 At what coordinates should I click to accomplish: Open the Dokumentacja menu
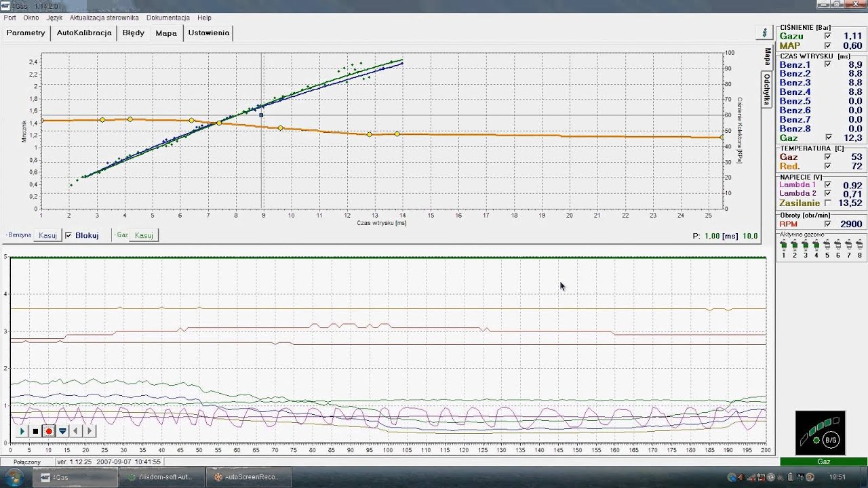coord(168,18)
